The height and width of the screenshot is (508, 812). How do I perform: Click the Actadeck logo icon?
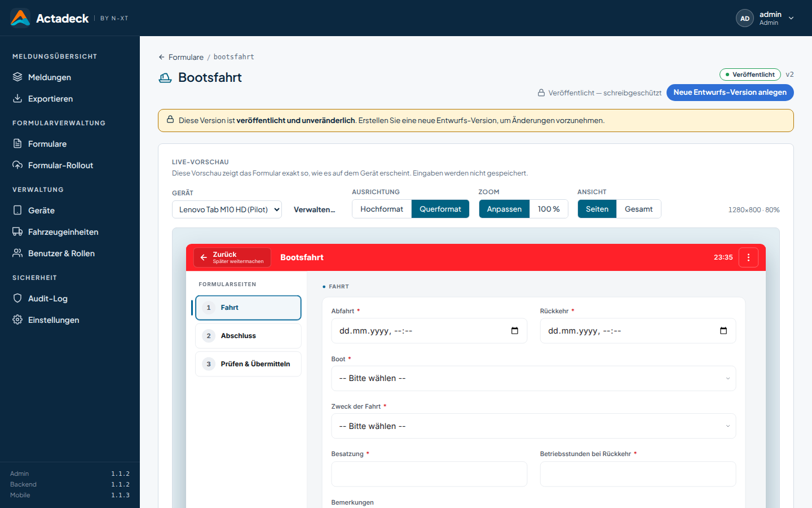point(20,18)
